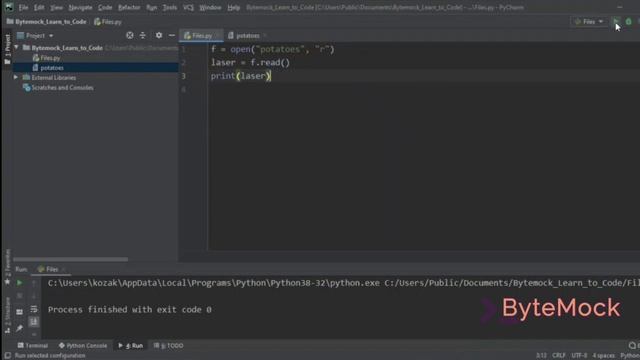The image size is (640, 360).
Task: Open the Terminal tool window
Action: click(x=33, y=345)
